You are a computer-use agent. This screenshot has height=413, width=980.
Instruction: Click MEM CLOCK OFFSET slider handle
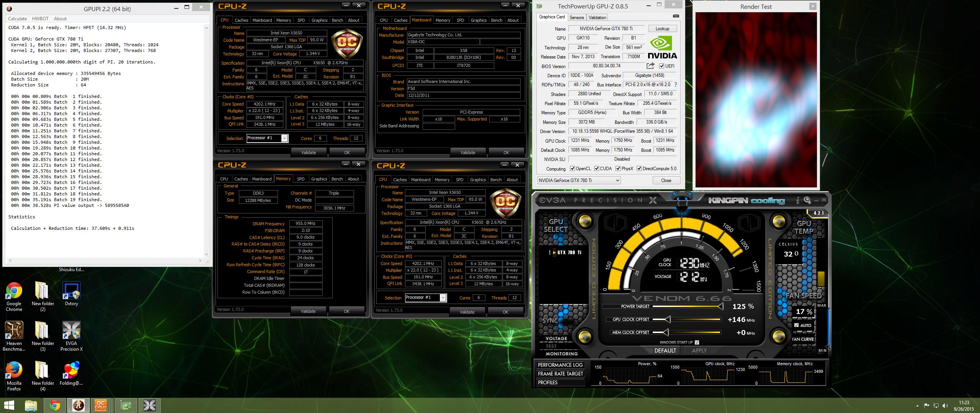(x=665, y=332)
